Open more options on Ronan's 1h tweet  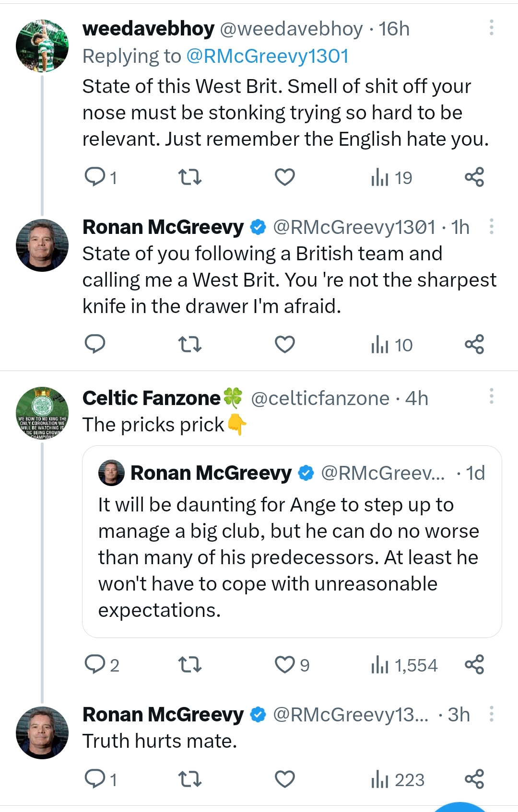click(491, 227)
